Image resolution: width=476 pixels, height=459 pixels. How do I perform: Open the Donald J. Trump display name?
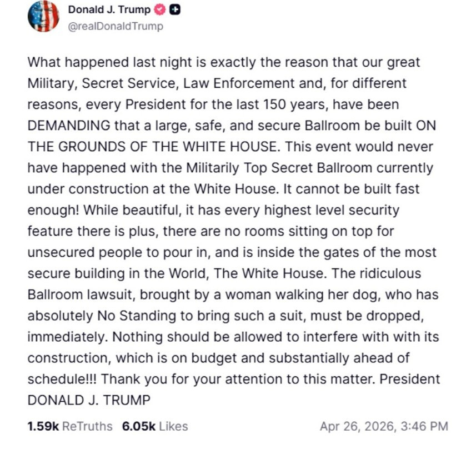[109, 9]
